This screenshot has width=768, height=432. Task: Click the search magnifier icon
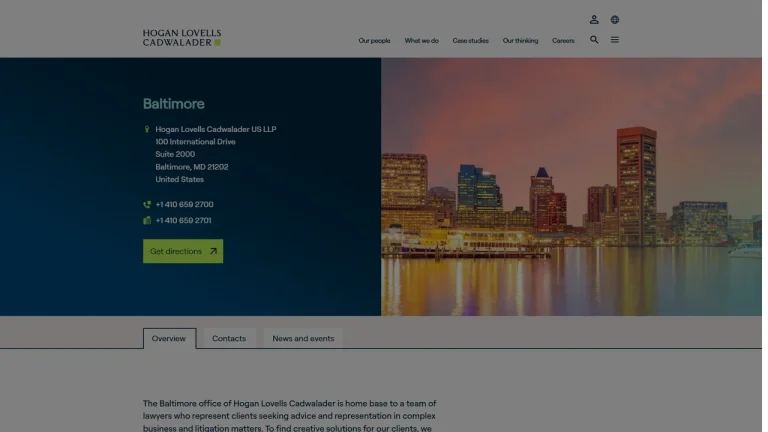(x=594, y=40)
